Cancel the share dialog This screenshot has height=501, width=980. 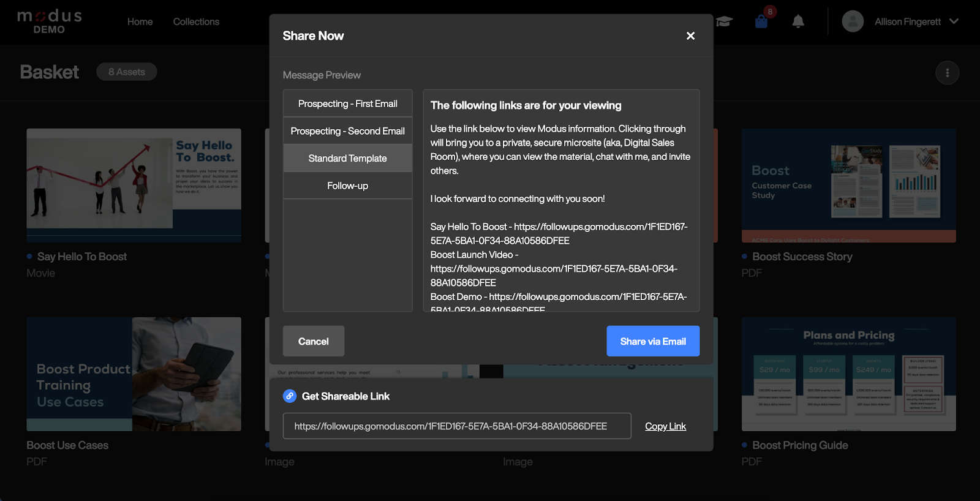(x=313, y=341)
